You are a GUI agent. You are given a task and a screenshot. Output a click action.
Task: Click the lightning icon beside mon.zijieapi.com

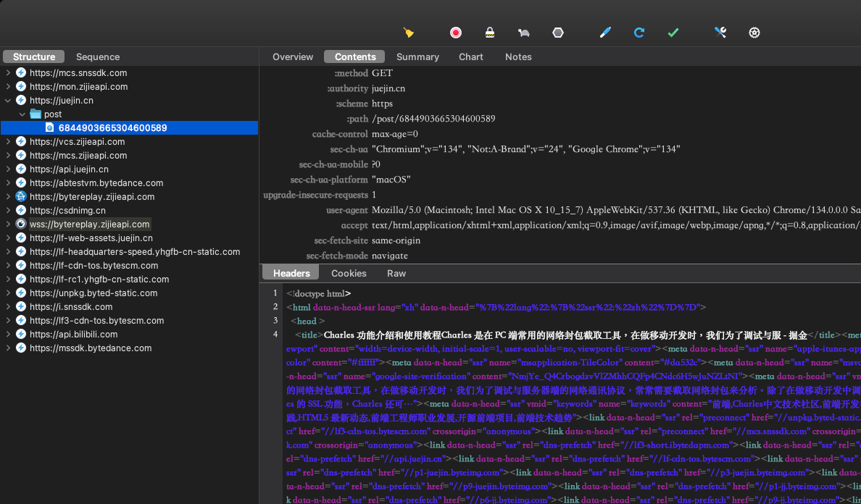21,87
